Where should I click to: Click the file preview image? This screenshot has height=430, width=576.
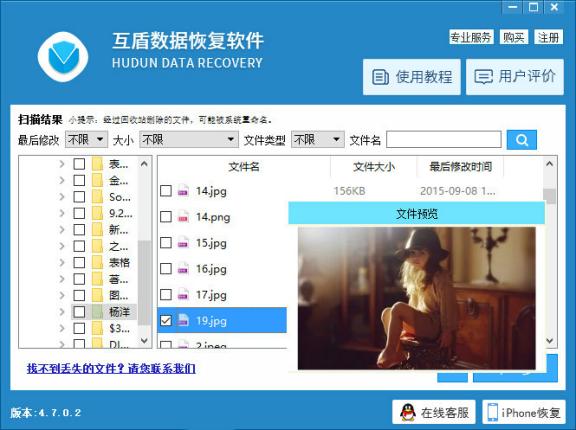(x=417, y=298)
